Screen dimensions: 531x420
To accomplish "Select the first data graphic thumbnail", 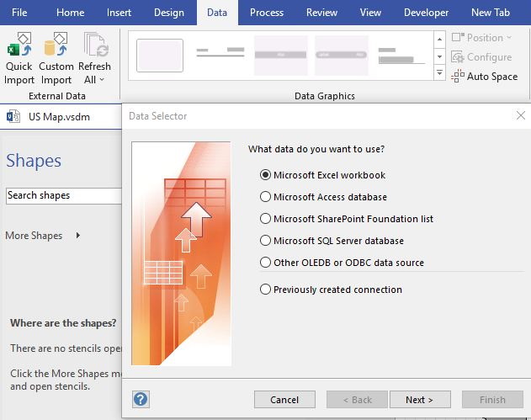I will tap(160, 56).
